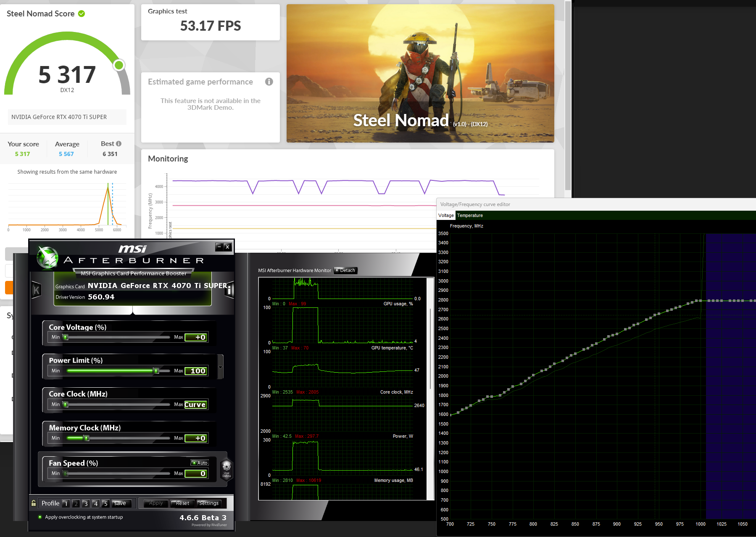Reset Afterburner settings to default
Image resolution: width=756 pixels, height=537 pixels.
[x=182, y=503]
